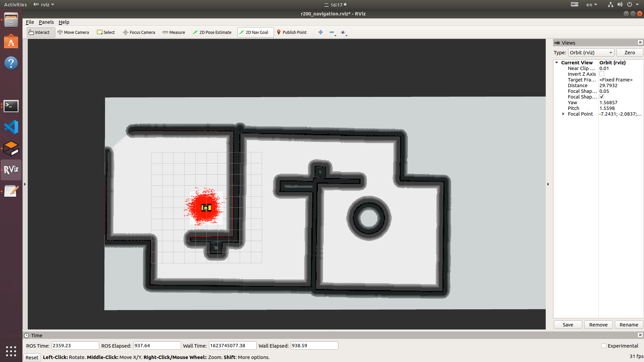The image size is (644, 362).
Task: Activate the Select tool
Action: [106, 32]
